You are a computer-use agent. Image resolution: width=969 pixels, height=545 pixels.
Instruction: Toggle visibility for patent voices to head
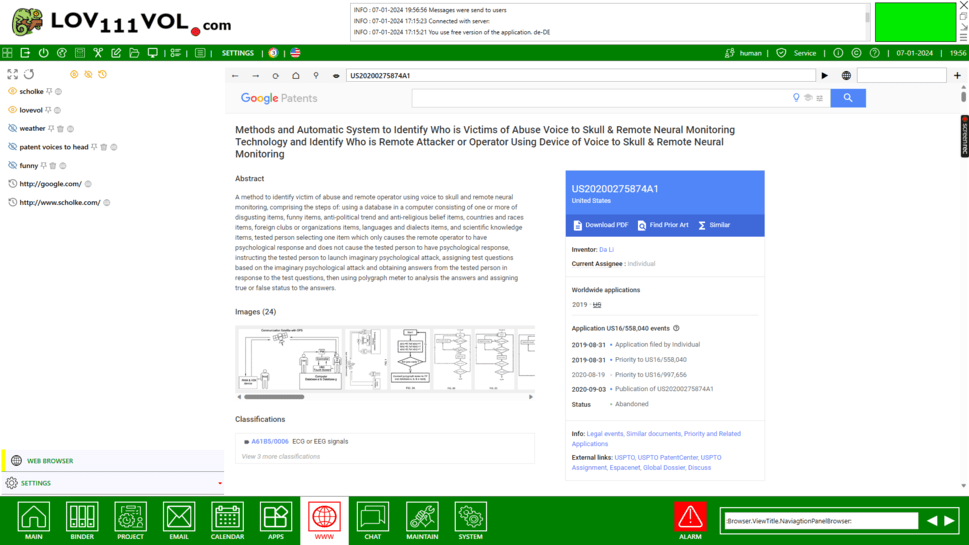pos(12,147)
